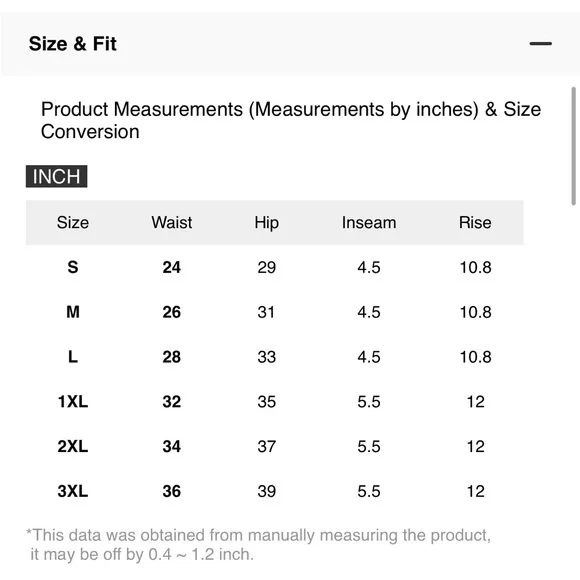Click hip value 39 for 3XL
Screen dimensions: 580x580
267,491
